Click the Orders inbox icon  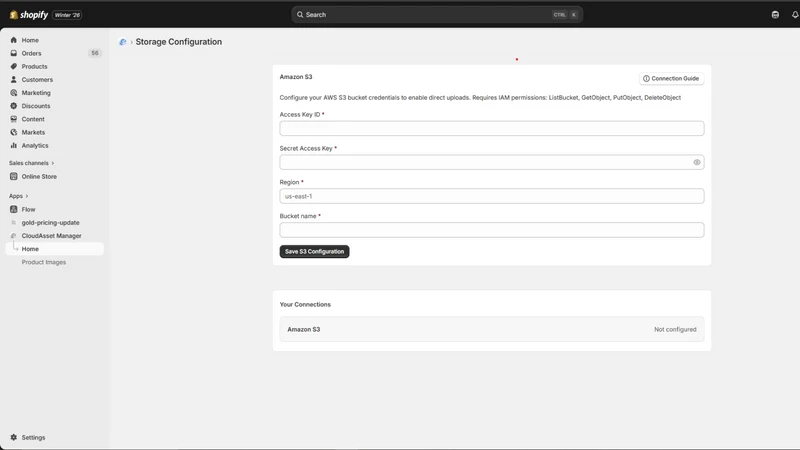(14, 53)
